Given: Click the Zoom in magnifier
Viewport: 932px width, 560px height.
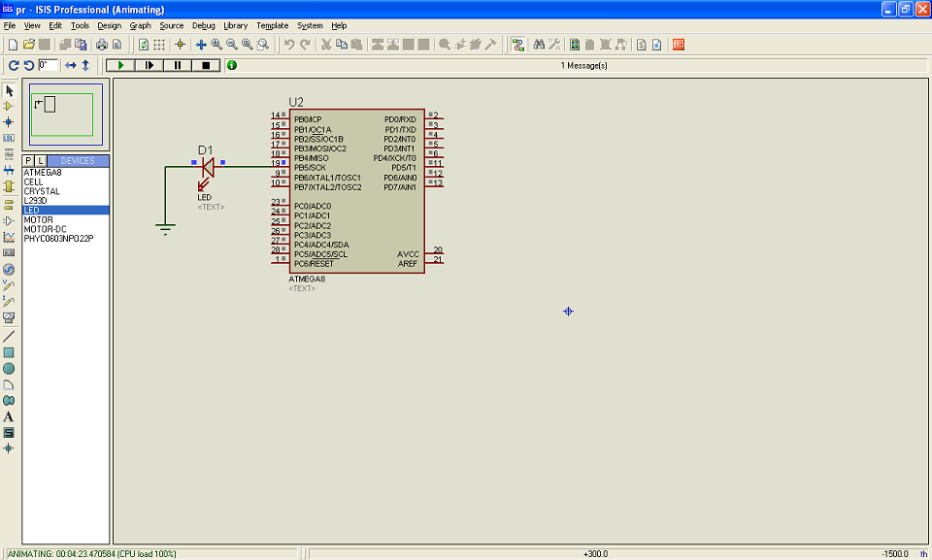Looking at the screenshot, I should coord(216,45).
